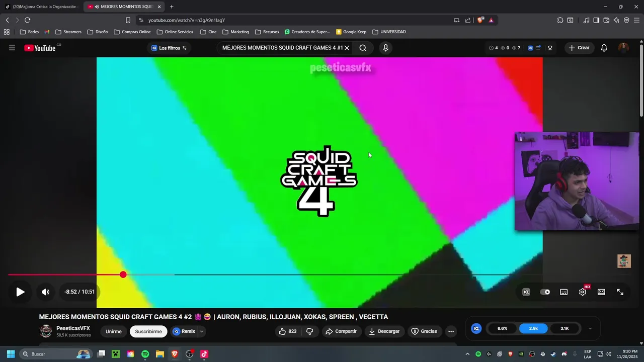Click the Crear create button

(x=579, y=48)
